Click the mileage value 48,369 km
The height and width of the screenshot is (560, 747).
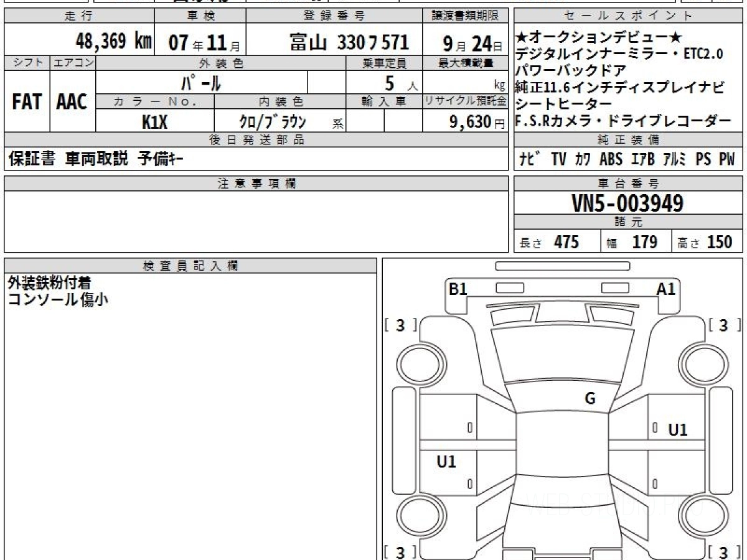(x=113, y=42)
